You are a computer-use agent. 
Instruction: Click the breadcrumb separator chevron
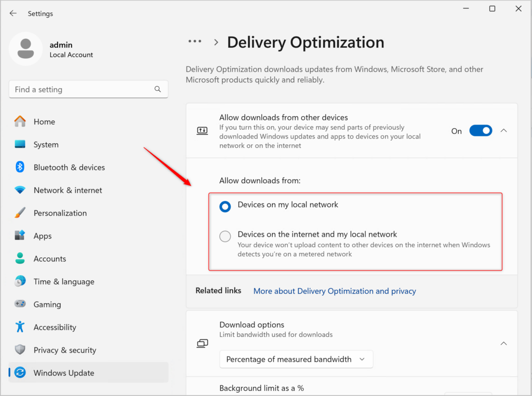(216, 43)
